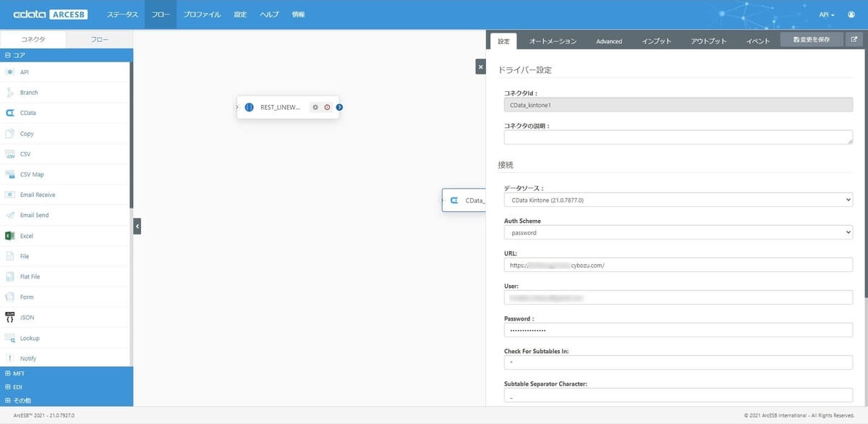Switch to the インプット tab
This screenshot has width=868, height=424.
coord(657,41)
